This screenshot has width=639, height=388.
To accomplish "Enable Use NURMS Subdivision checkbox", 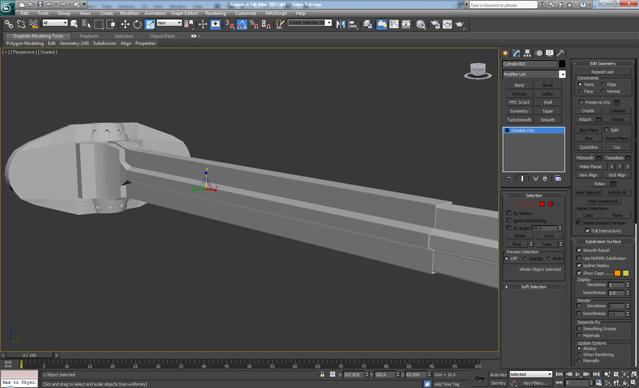I will click(579, 258).
